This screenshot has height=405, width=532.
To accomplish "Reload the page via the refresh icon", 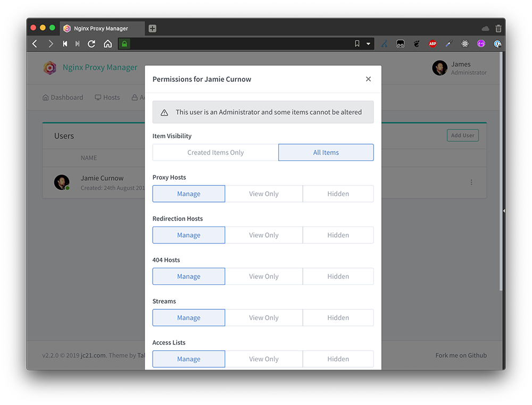I will pyautogui.click(x=91, y=44).
